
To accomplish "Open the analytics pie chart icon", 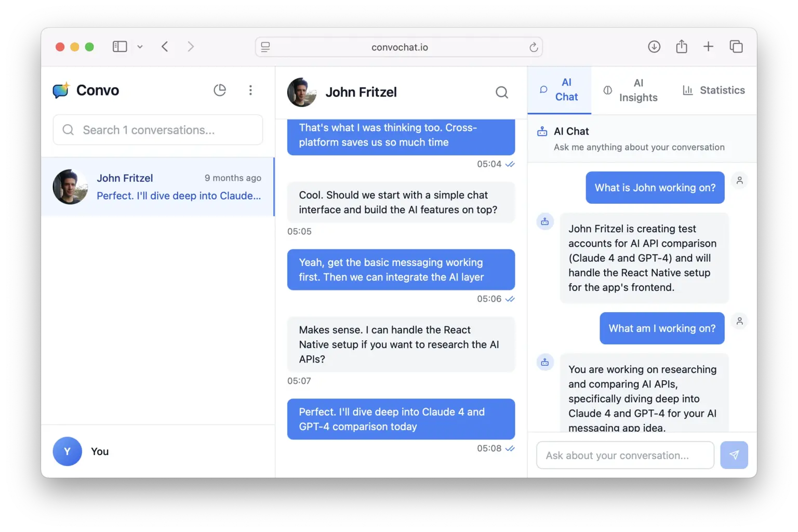I will point(220,90).
